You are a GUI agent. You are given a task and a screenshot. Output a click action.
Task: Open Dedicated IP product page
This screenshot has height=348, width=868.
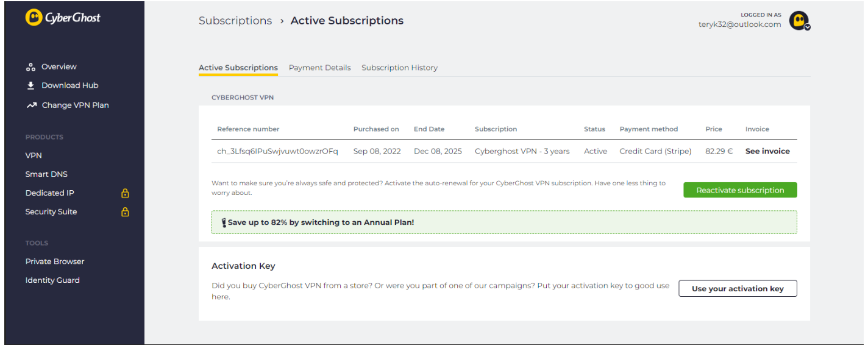pos(49,193)
